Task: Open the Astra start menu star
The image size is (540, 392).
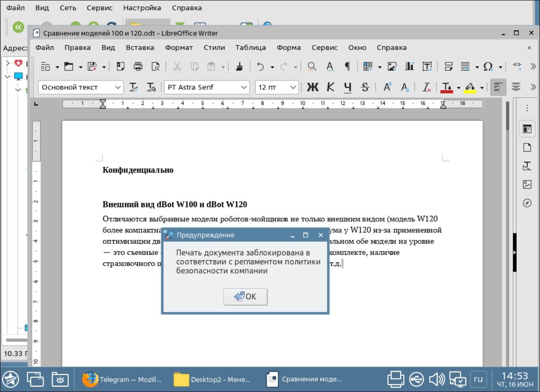Action: coord(10,379)
